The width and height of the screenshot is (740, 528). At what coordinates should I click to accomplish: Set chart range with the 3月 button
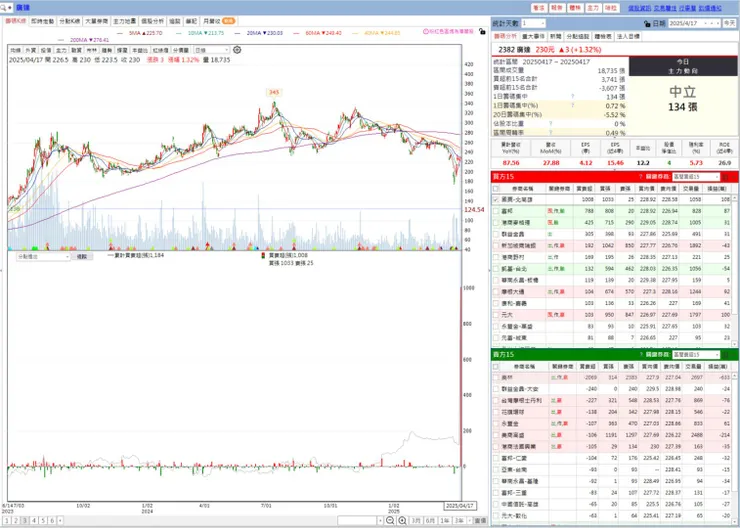point(416,520)
